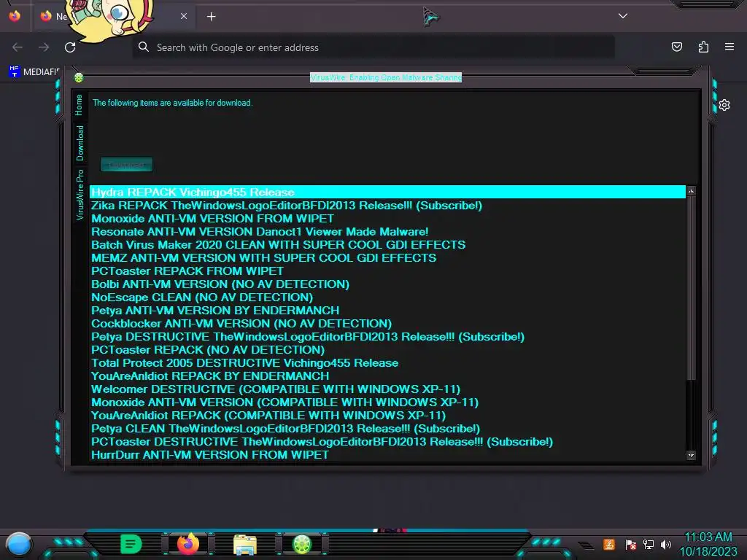Screen dimensions: 747x560
Task: Open the Start orb button
Action: click(x=19, y=544)
